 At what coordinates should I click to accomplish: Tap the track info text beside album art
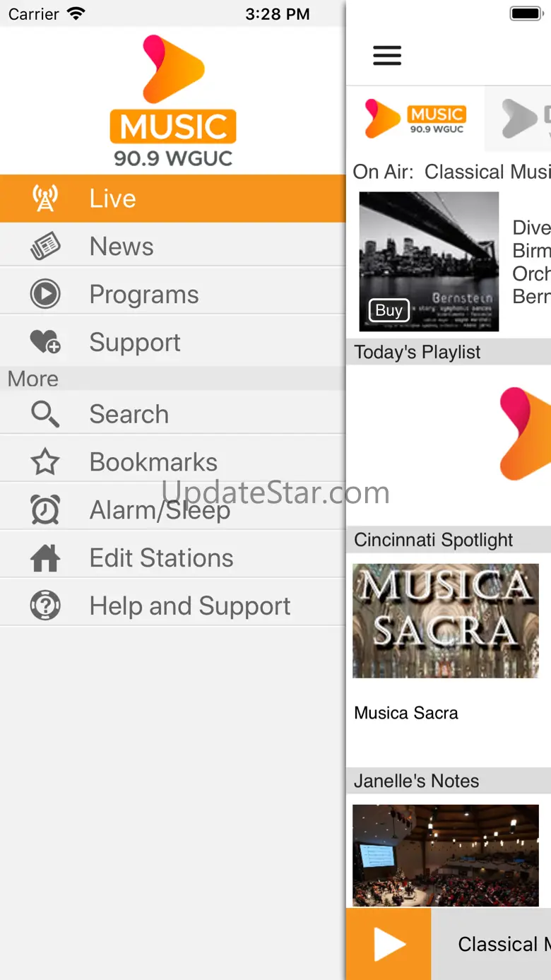pos(531,261)
